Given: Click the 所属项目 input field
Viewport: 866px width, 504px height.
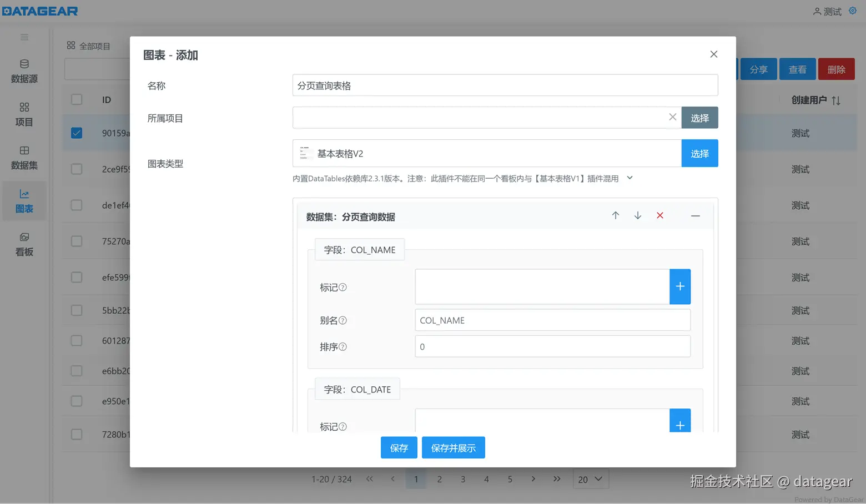Looking at the screenshot, I should [487, 118].
